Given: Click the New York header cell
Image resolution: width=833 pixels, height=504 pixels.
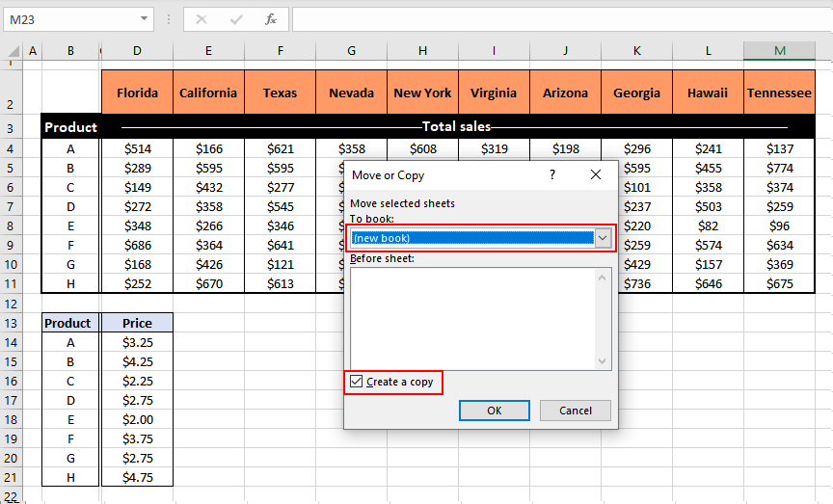Looking at the screenshot, I should click(422, 93).
